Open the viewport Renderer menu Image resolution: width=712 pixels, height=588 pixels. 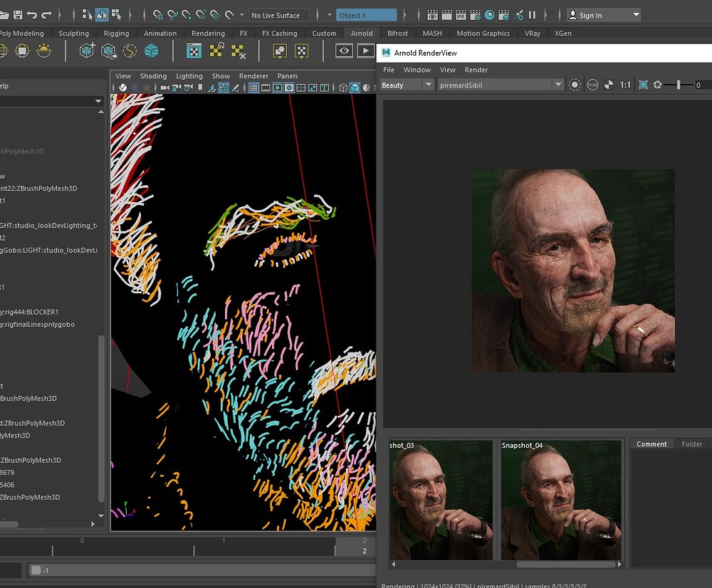[253, 76]
